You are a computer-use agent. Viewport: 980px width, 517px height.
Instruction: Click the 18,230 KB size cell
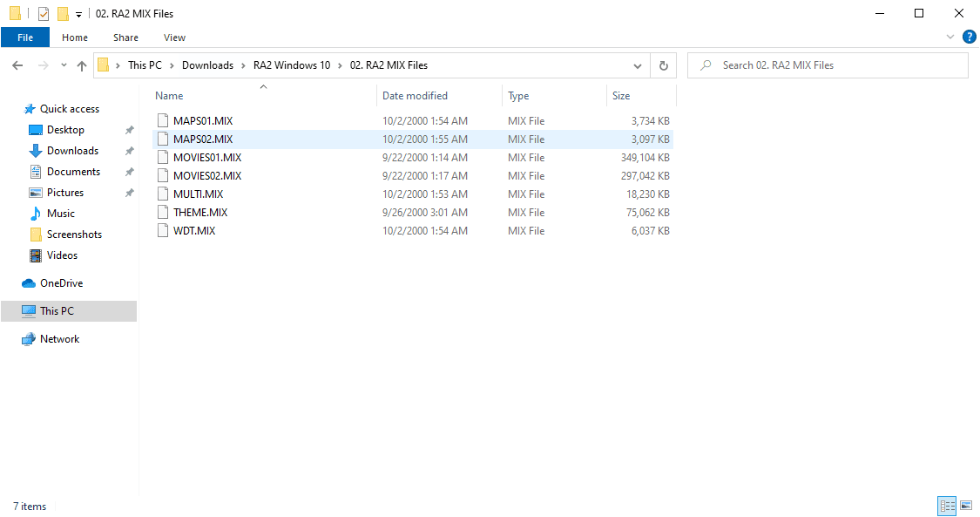[647, 194]
